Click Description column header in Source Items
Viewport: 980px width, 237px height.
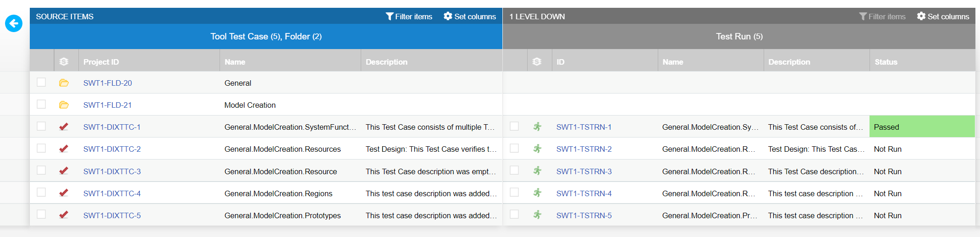(x=432, y=61)
